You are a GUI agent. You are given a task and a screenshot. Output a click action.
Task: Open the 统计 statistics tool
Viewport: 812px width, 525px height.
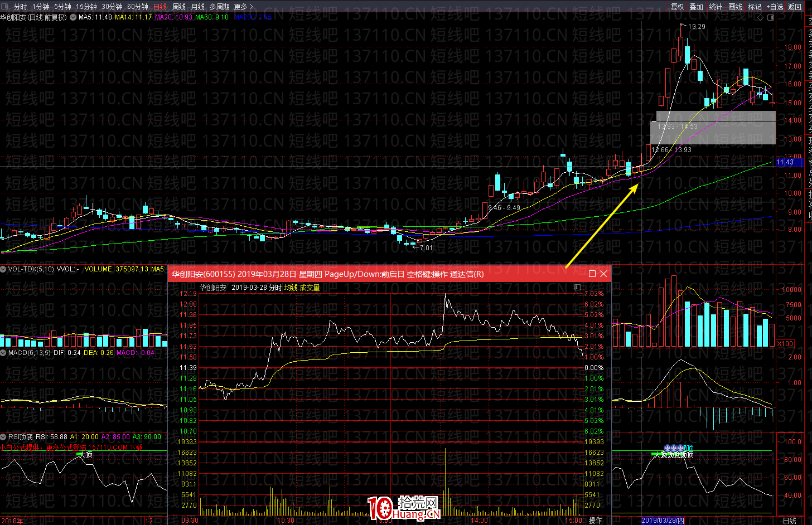[716, 7]
